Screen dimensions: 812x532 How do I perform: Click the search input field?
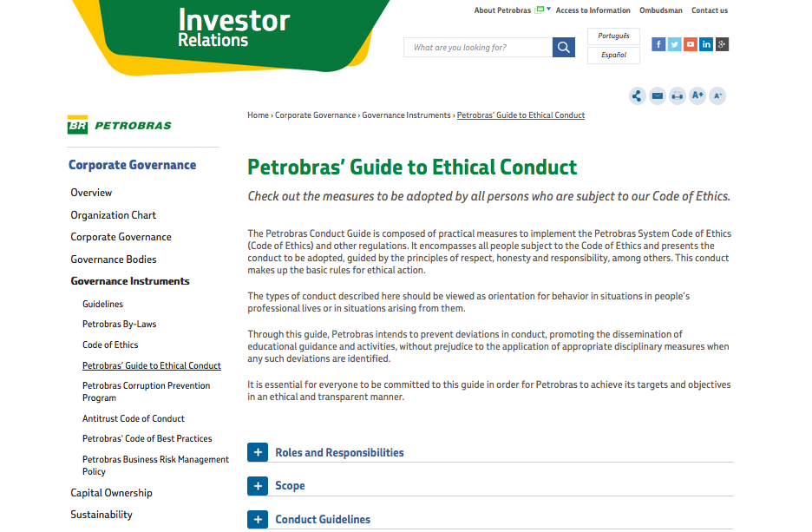coord(478,48)
